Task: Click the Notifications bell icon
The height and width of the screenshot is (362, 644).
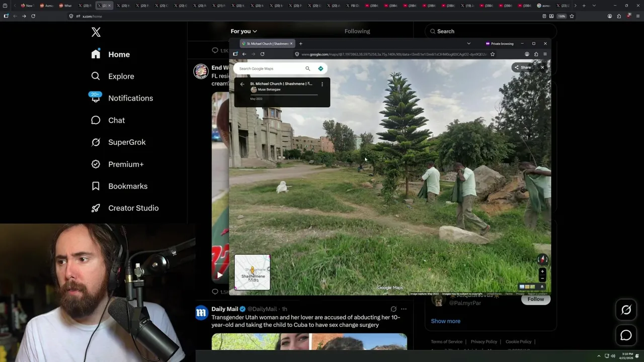Action: pos(96,98)
